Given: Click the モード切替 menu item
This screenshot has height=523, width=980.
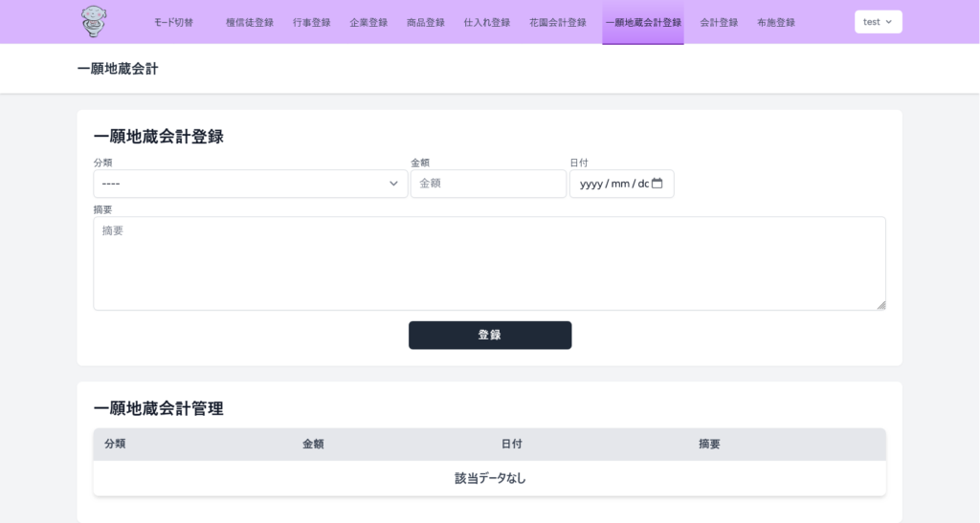Looking at the screenshot, I should coord(173,22).
